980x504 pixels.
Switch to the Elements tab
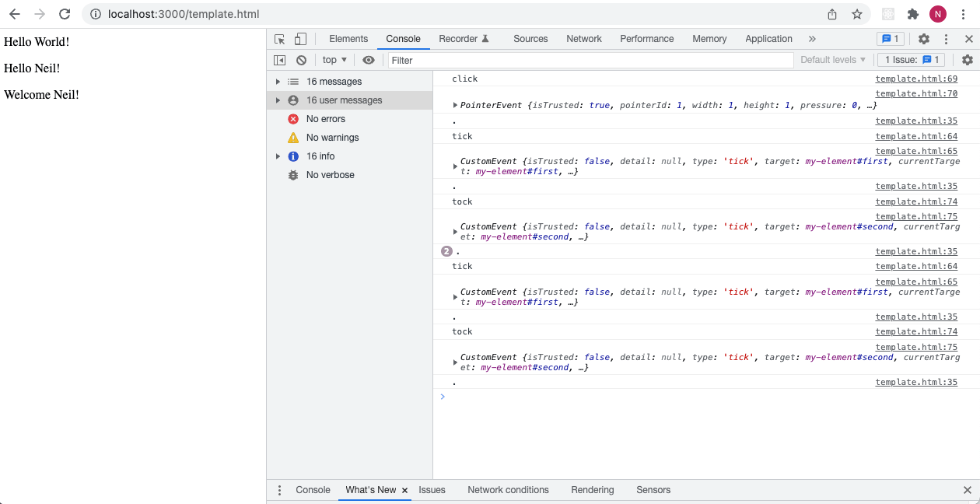coord(348,39)
